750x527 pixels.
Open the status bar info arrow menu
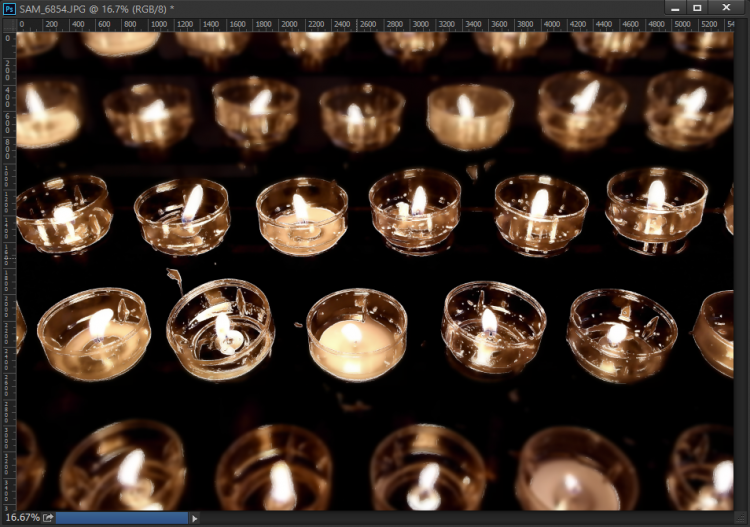(194, 518)
